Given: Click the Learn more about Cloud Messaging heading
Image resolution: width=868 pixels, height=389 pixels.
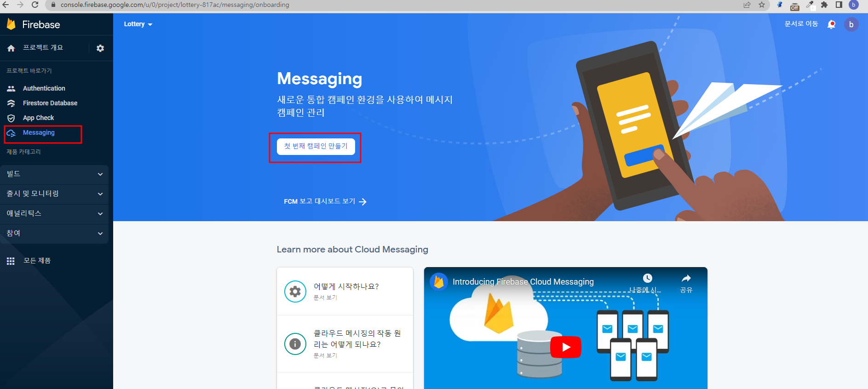Looking at the screenshot, I should [x=352, y=250].
